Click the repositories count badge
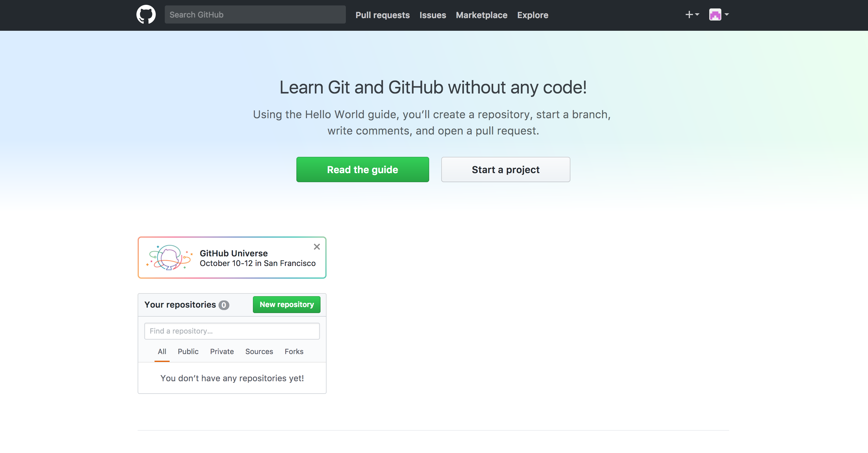The height and width of the screenshot is (453, 868). point(224,305)
